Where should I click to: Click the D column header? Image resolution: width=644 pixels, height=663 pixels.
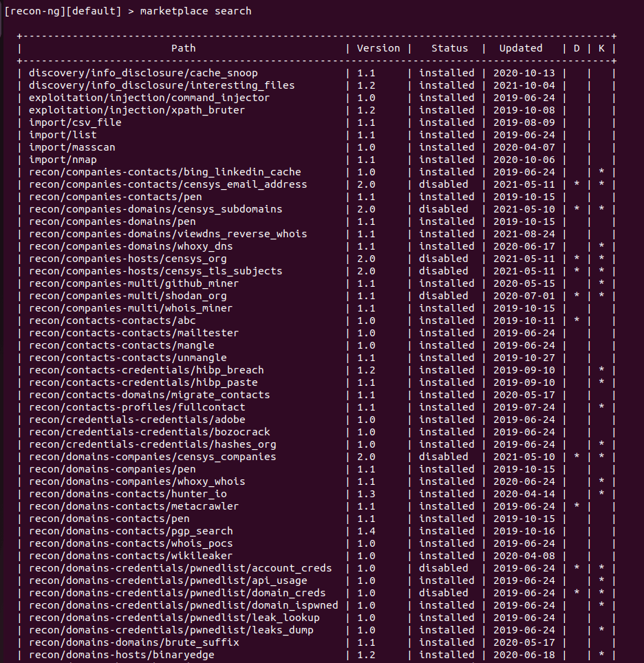point(577,48)
